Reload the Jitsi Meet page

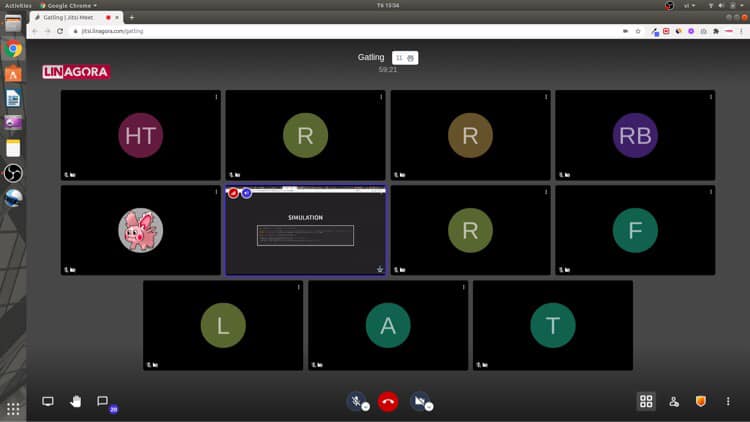(60, 31)
